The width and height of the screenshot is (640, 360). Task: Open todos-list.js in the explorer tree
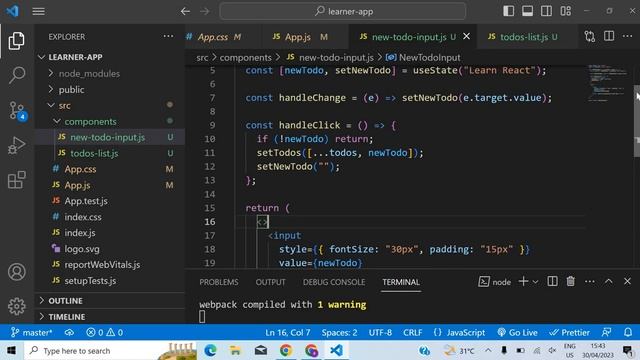pyautogui.click(x=110, y=153)
